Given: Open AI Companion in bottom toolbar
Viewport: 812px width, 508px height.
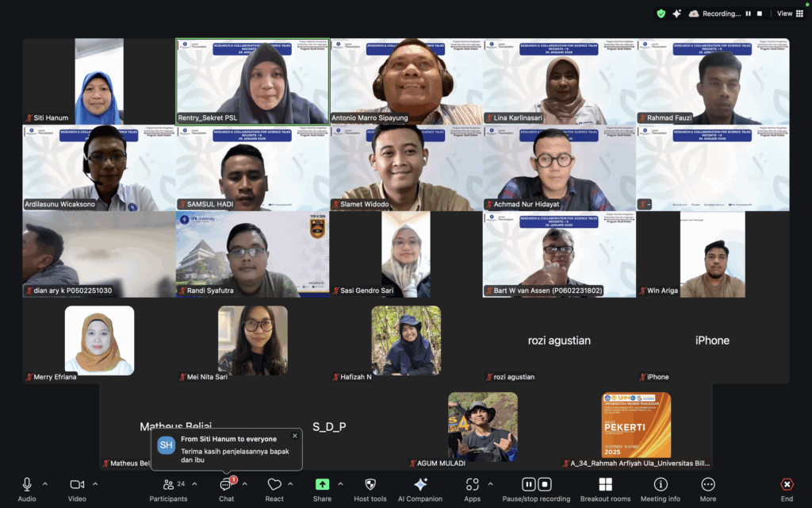Looking at the screenshot, I should click(x=420, y=484).
